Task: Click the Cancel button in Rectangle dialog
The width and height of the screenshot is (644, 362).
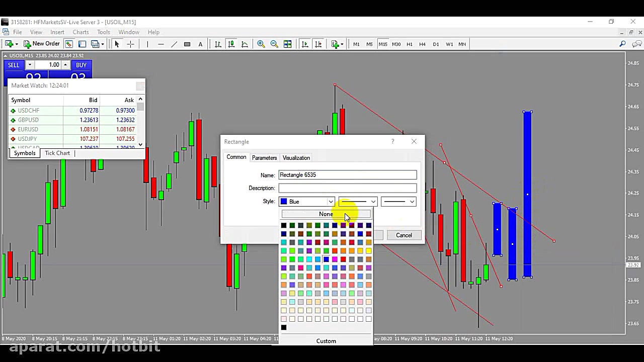Action: [x=404, y=235]
